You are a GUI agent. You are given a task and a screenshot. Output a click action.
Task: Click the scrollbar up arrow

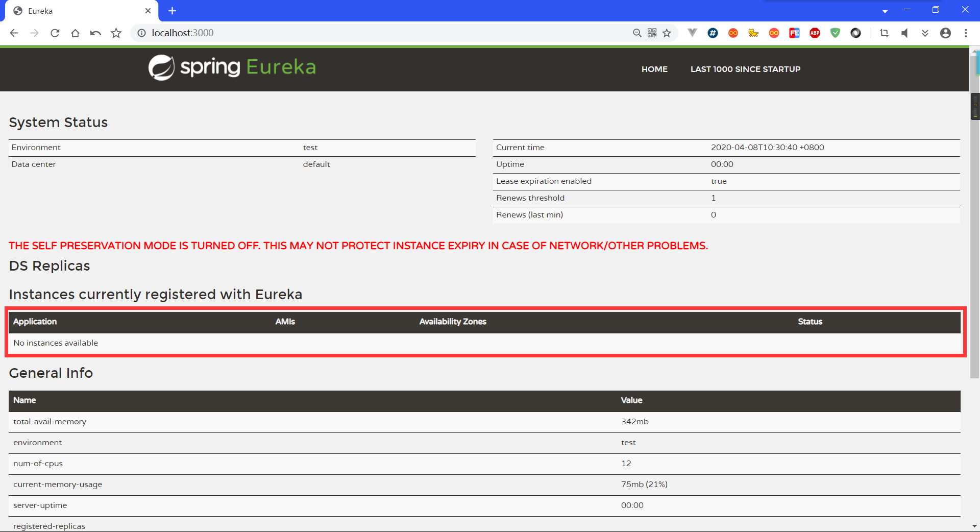[x=975, y=52]
